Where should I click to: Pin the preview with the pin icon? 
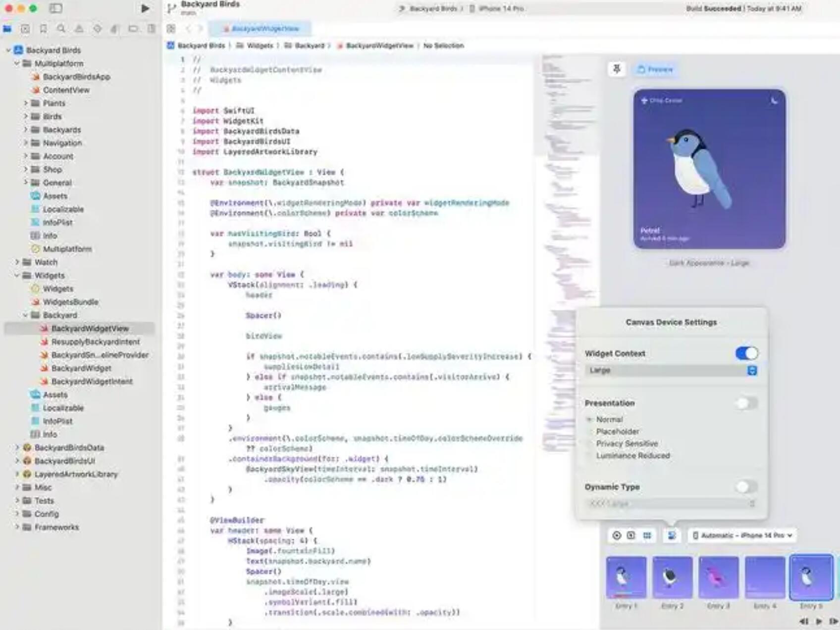click(617, 69)
